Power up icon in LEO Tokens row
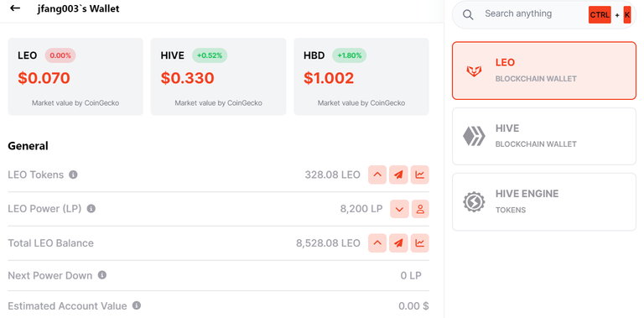 click(x=377, y=175)
